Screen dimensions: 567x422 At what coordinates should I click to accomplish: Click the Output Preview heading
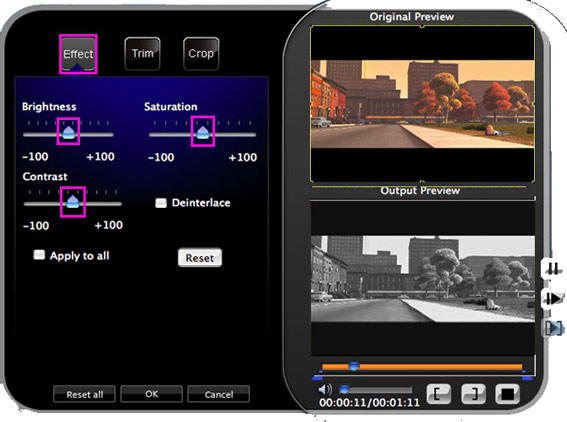coord(420,191)
